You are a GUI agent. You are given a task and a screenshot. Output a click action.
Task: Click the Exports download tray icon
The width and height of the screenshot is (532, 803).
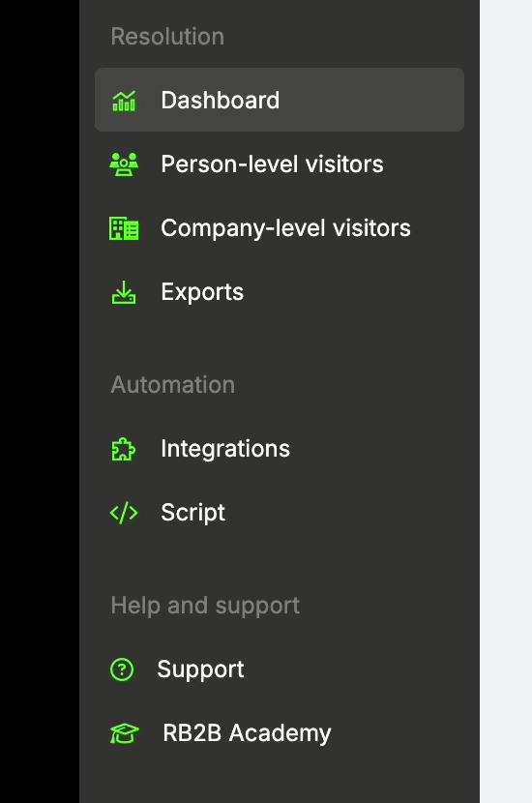[x=124, y=292]
